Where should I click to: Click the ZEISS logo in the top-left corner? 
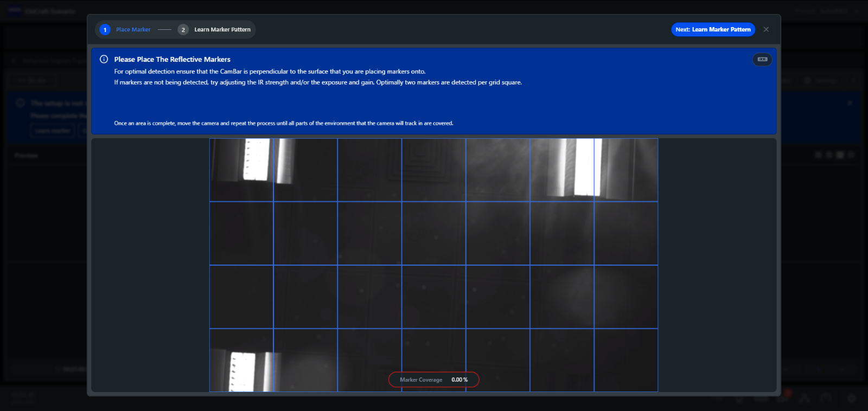[x=15, y=10]
